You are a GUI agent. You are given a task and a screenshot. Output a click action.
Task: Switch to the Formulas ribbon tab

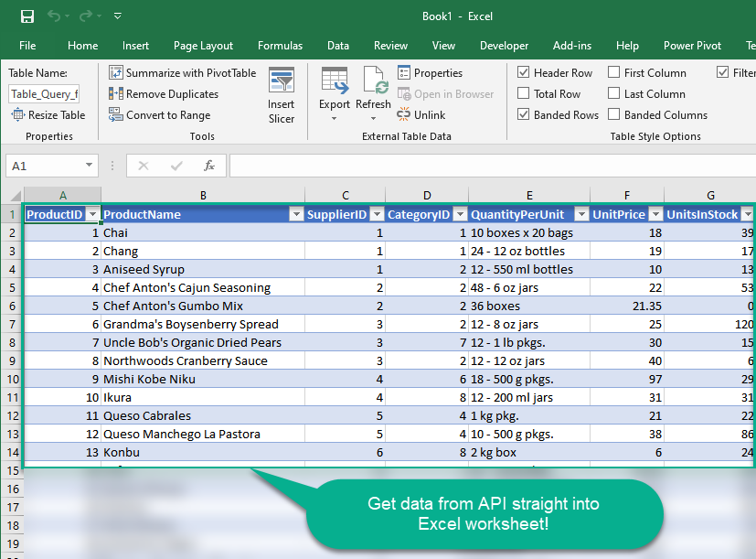click(280, 46)
